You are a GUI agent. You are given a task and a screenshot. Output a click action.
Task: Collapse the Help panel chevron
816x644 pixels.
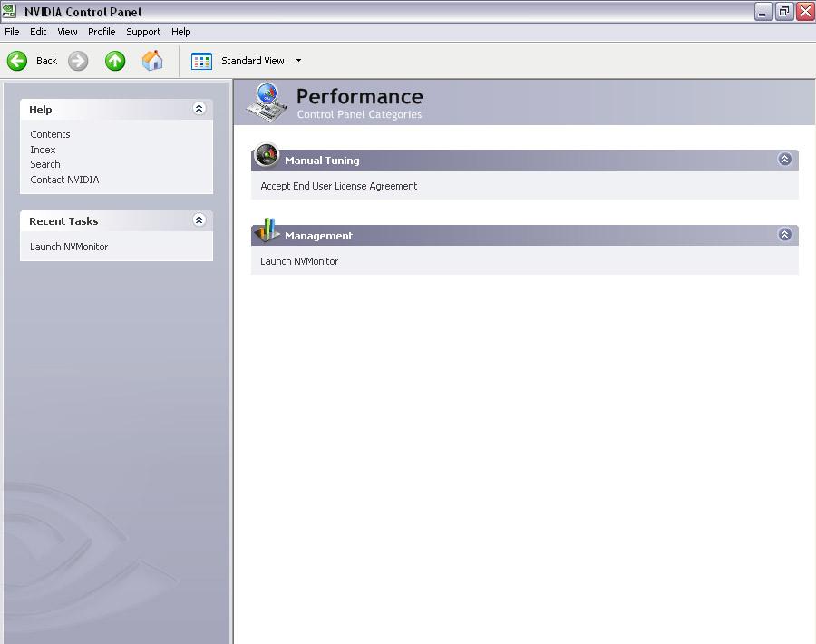pos(199,108)
